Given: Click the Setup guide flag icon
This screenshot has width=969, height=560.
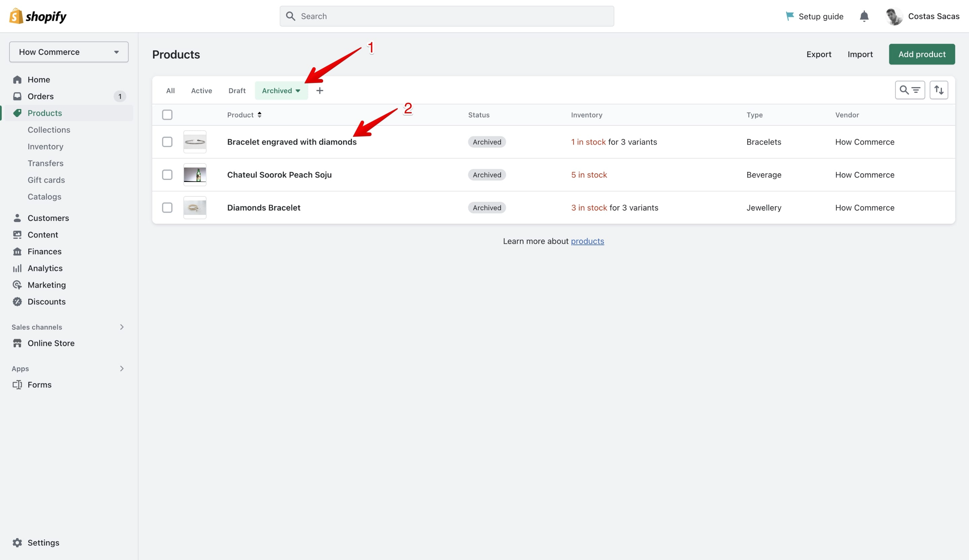Looking at the screenshot, I should 790,16.
